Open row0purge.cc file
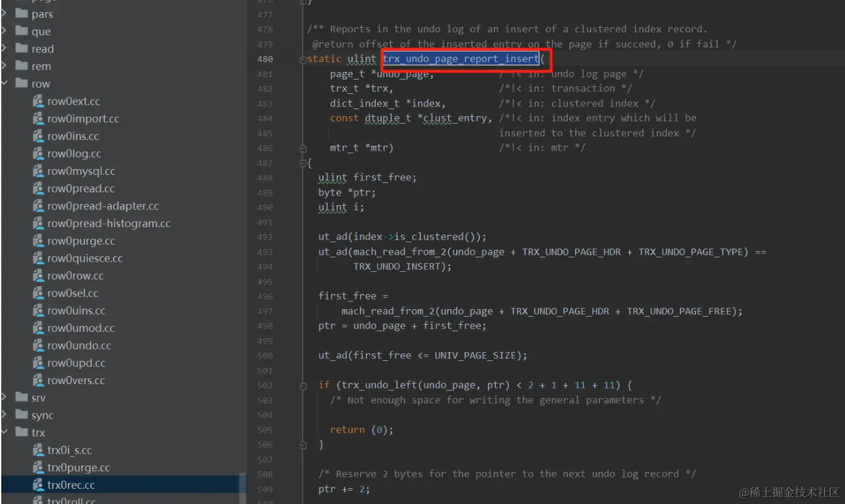 tap(81, 241)
